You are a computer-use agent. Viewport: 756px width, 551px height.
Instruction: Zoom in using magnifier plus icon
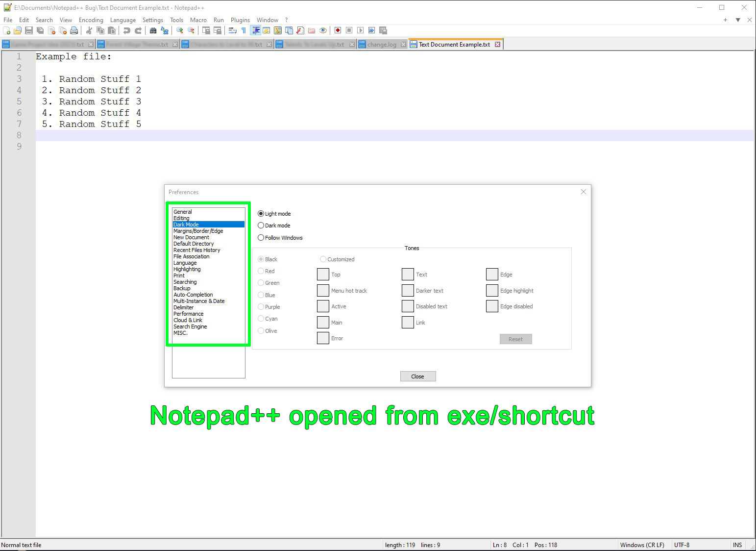click(x=180, y=30)
